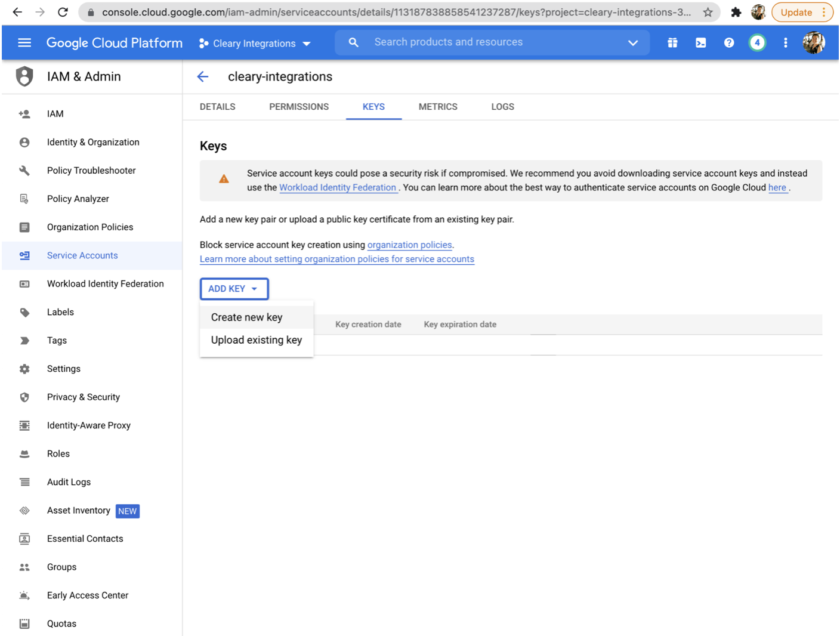Open the organization policies link

410,245
